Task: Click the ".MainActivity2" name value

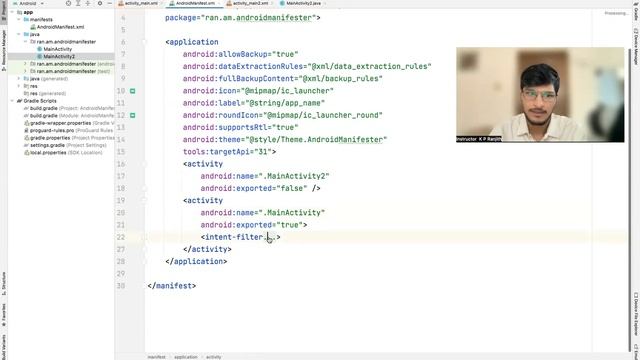Action: point(294,176)
